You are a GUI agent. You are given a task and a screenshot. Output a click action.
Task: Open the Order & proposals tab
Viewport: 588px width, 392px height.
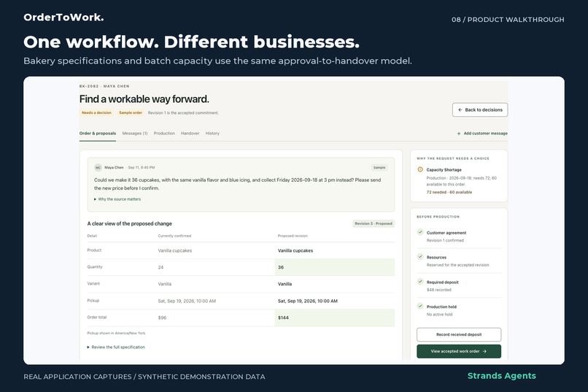98,133
